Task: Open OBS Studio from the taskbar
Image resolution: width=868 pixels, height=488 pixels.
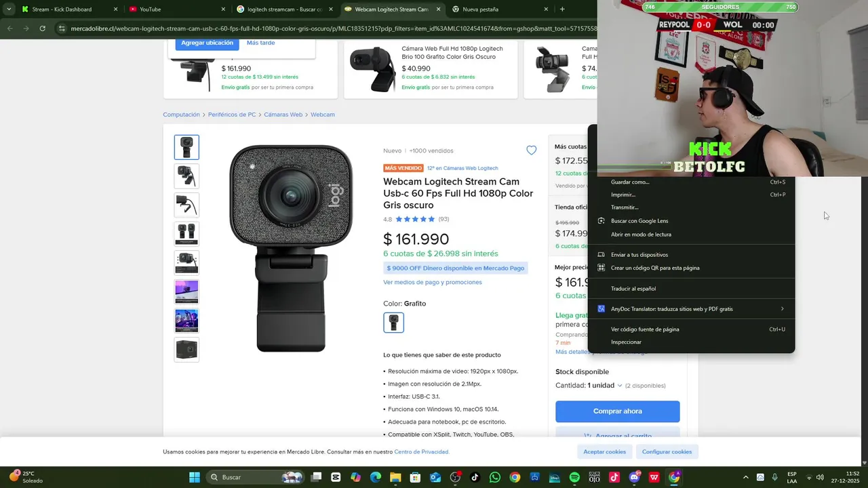Action: coord(455,477)
